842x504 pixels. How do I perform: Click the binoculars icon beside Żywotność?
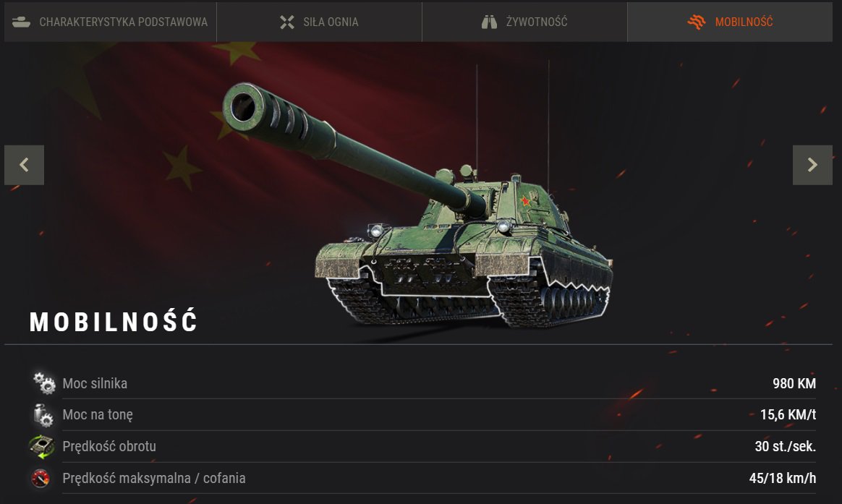[x=489, y=22]
